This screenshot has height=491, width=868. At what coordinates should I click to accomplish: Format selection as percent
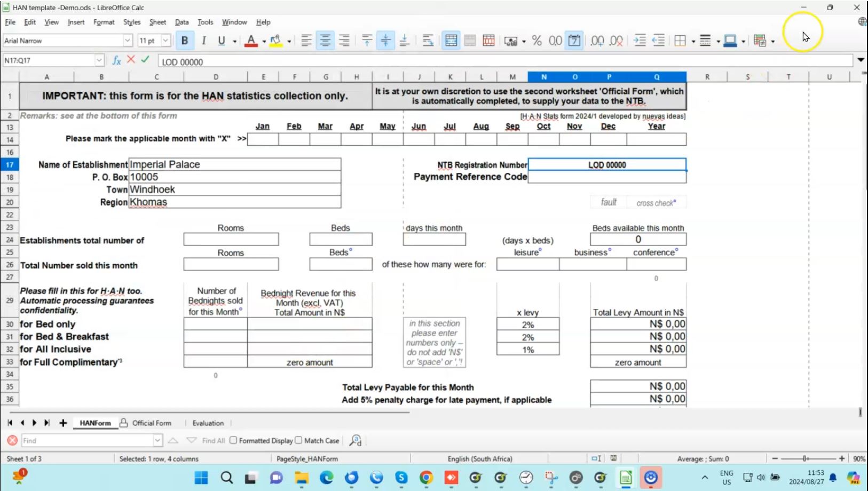pyautogui.click(x=537, y=40)
